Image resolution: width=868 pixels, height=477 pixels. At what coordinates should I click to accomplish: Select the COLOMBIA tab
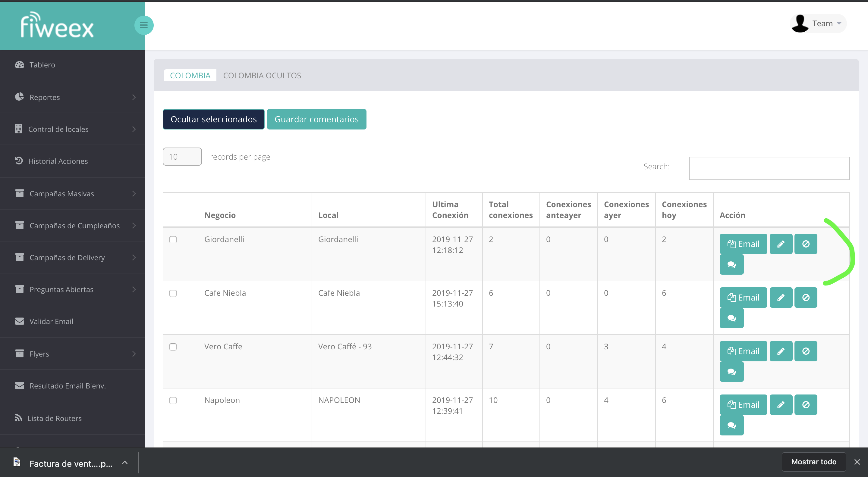190,75
